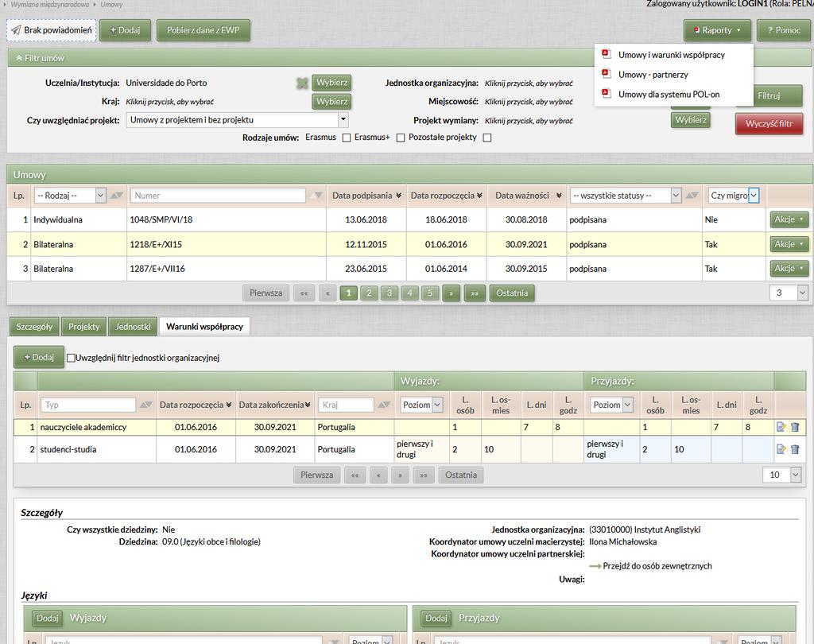Sort Umowy table by Numer arrows
814x644 pixels.
[316, 196]
